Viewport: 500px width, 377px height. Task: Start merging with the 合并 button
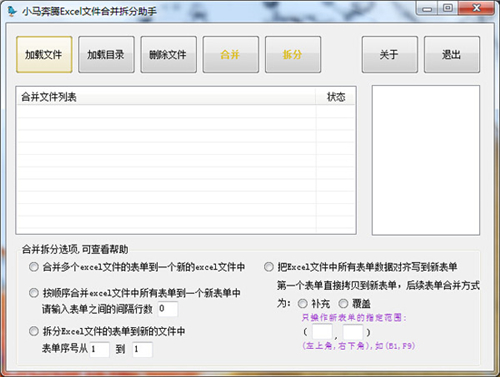231,54
